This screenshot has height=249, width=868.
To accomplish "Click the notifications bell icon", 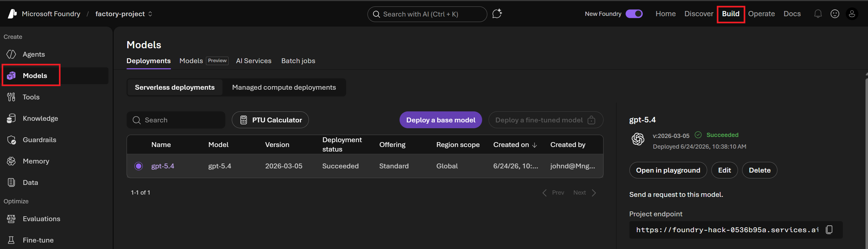I will pyautogui.click(x=818, y=14).
